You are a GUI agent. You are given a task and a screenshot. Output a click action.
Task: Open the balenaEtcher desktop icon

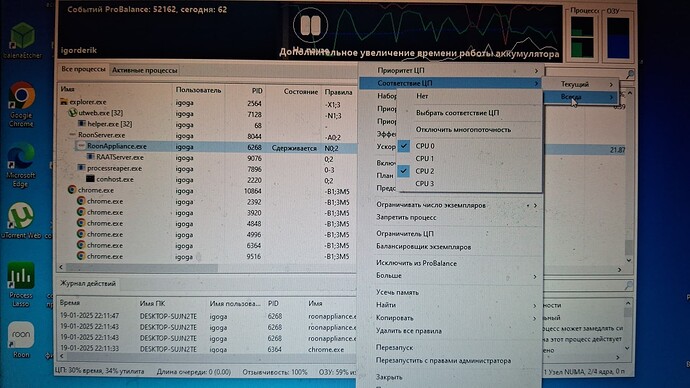[22, 40]
